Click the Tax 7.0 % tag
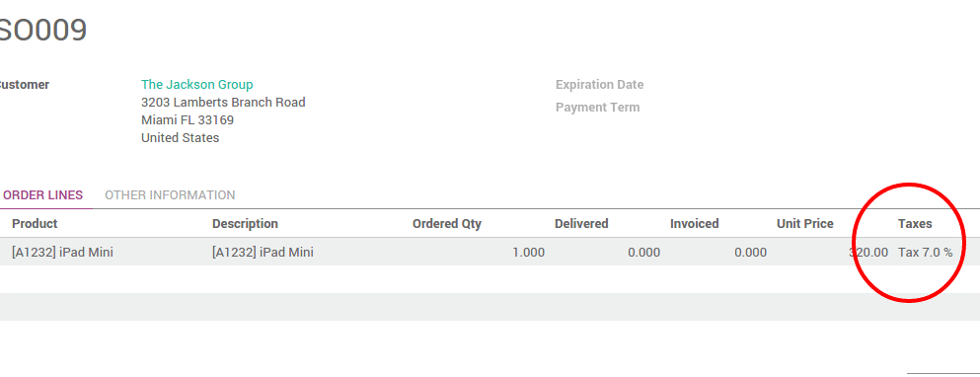The height and width of the screenshot is (377, 980). (926, 252)
